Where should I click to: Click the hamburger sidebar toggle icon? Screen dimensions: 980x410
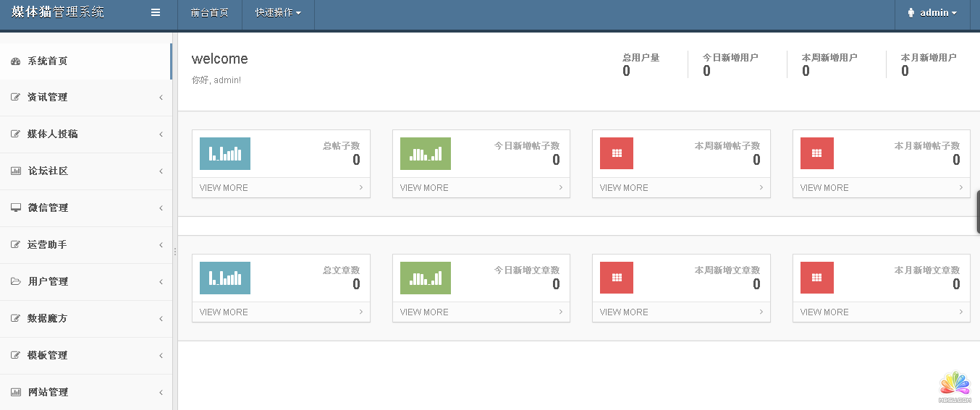click(x=156, y=12)
